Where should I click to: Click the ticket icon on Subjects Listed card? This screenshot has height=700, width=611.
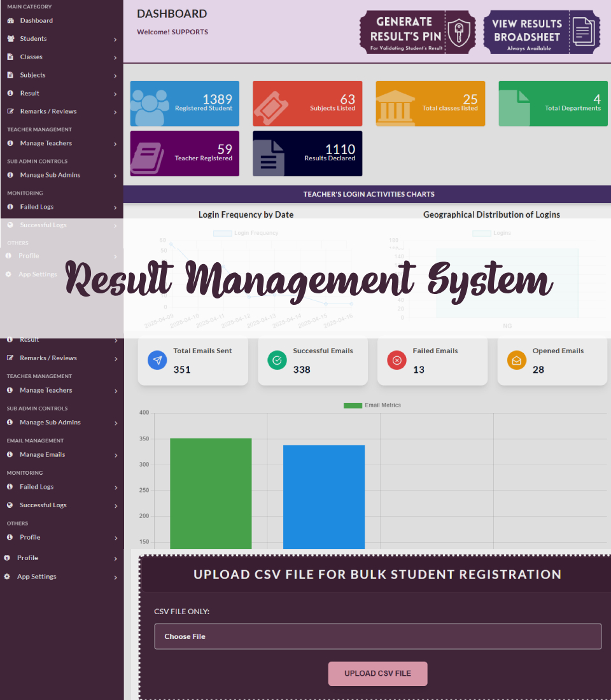coord(270,108)
